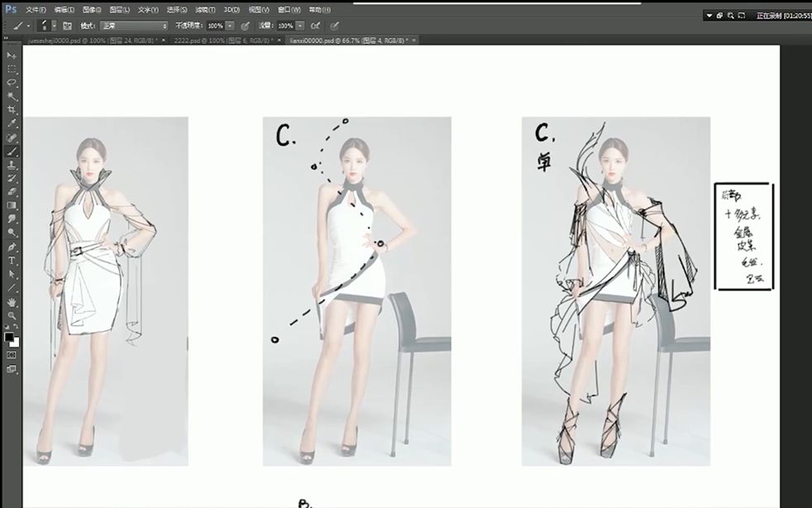Select the Type tool
The height and width of the screenshot is (508, 812).
click(x=11, y=258)
